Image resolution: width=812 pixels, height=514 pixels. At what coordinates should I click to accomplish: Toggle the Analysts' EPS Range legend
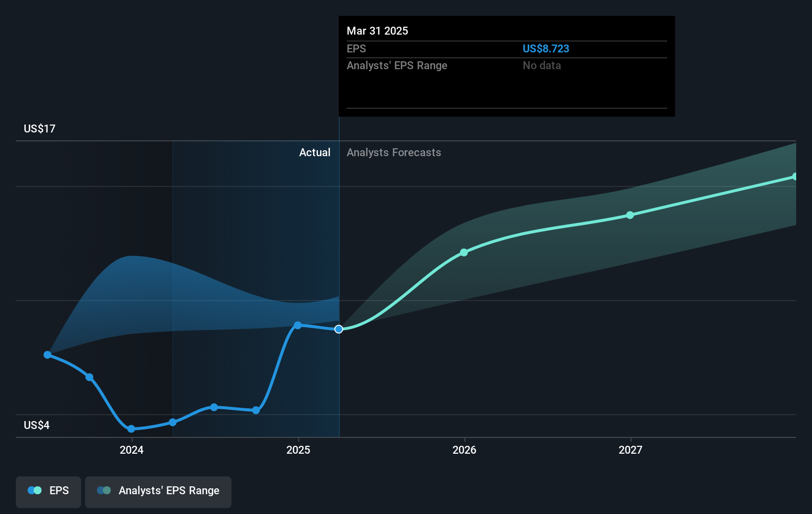(x=158, y=492)
